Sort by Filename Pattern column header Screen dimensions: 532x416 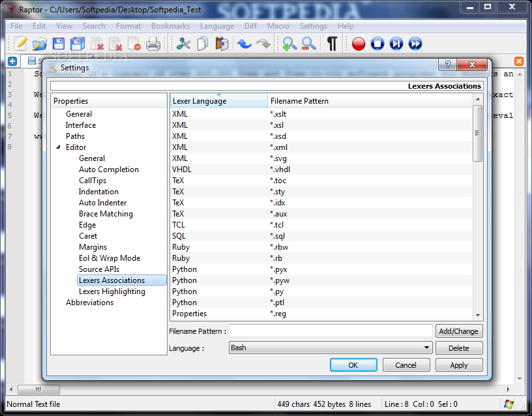point(370,101)
